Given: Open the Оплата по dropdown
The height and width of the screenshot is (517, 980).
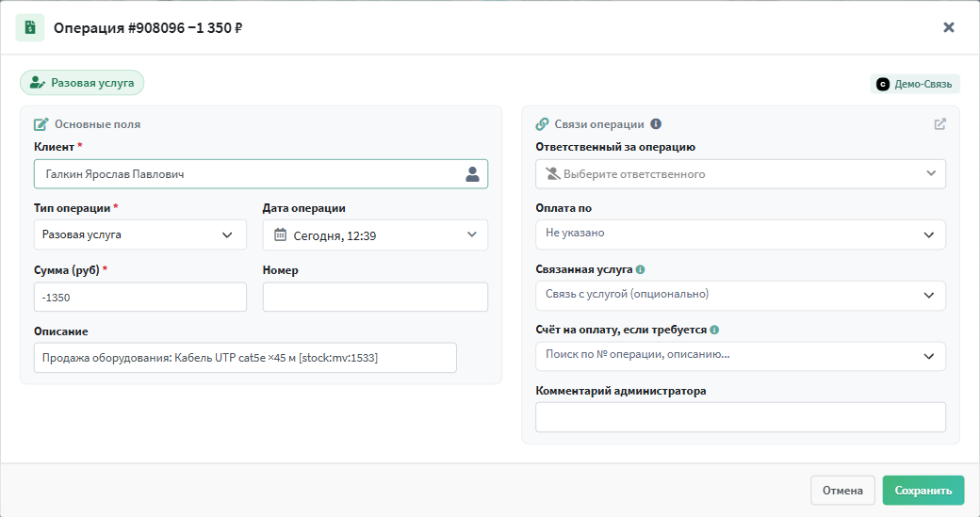Looking at the screenshot, I should click(x=741, y=234).
